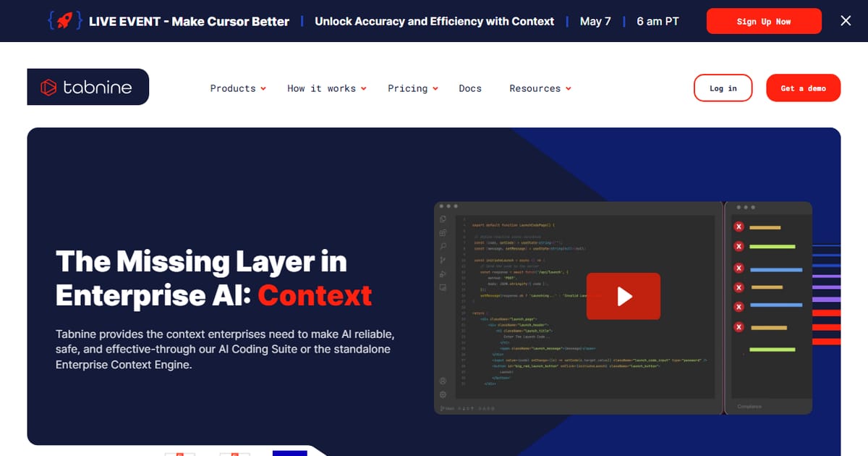Play the hero video with the red play button
868x456 pixels.
624,296
